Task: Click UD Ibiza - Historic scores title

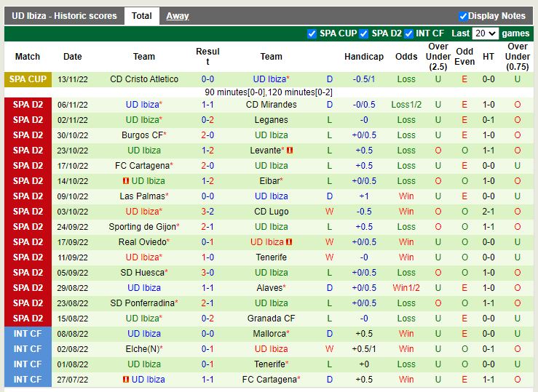Action: [64, 16]
